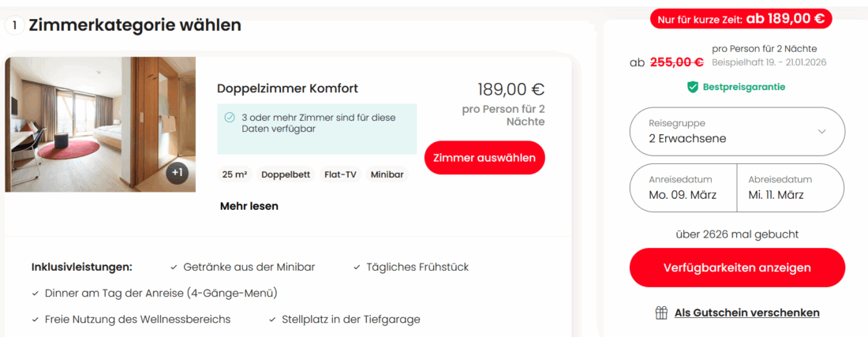Expand the Reisegruppe dropdown chevron

pos(821,131)
